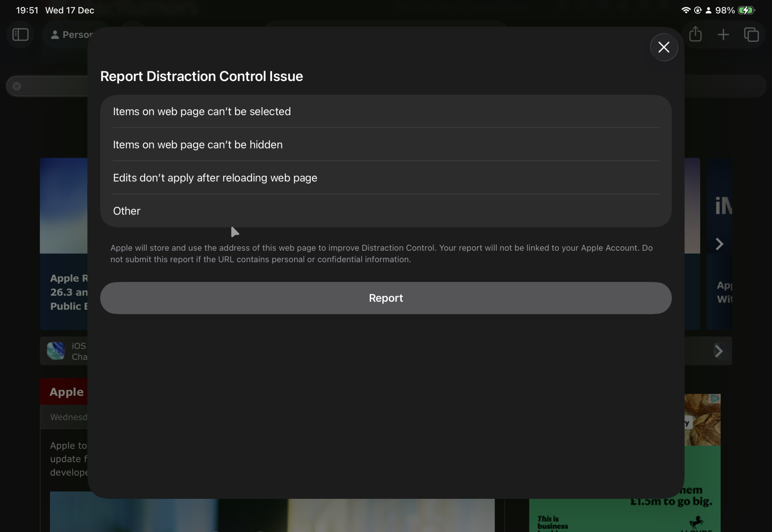Image resolution: width=772 pixels, height=532 pixels.
Task: Advance carousel with right chevron arrow
Action: click(719, 244)
